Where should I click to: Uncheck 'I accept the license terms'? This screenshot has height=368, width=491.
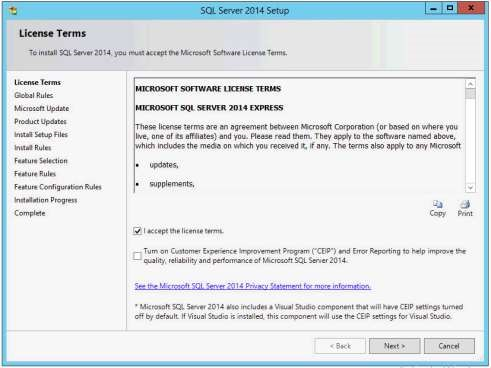[x=137, y=231]
